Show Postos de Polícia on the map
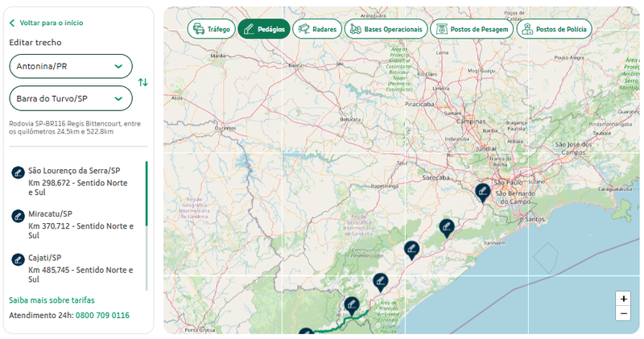Screen dimensions: 644x339 555,29
